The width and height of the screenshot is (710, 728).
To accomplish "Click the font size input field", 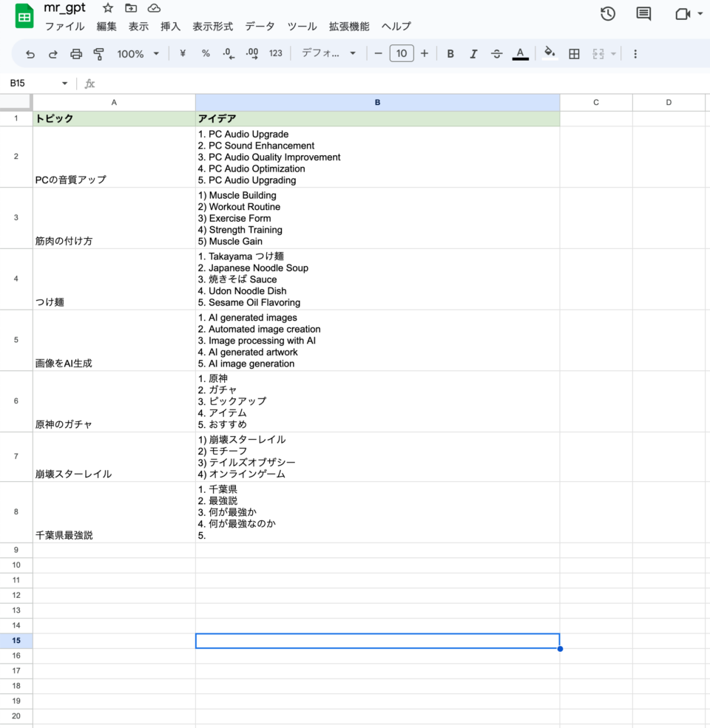I will click(402, 54).
